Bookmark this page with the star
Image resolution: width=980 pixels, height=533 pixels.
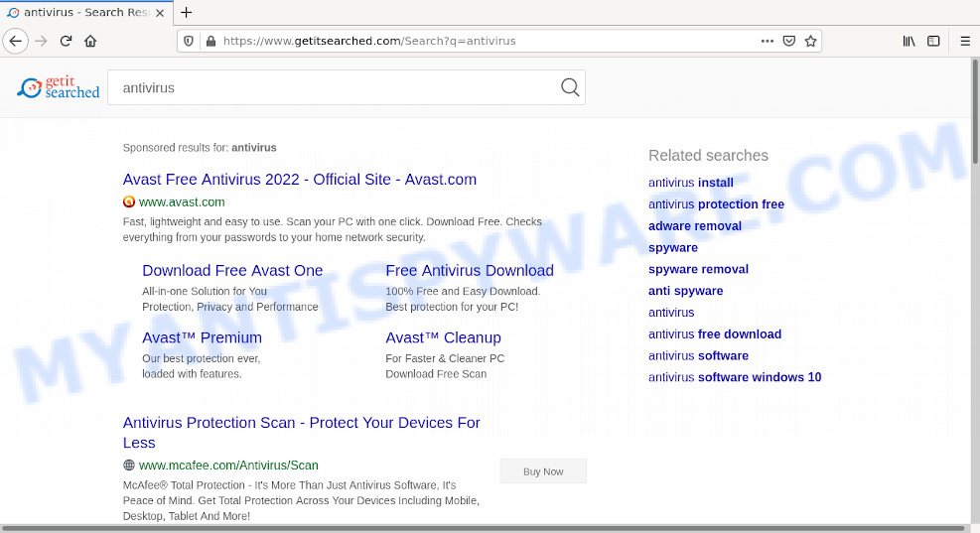pos(810,42)
